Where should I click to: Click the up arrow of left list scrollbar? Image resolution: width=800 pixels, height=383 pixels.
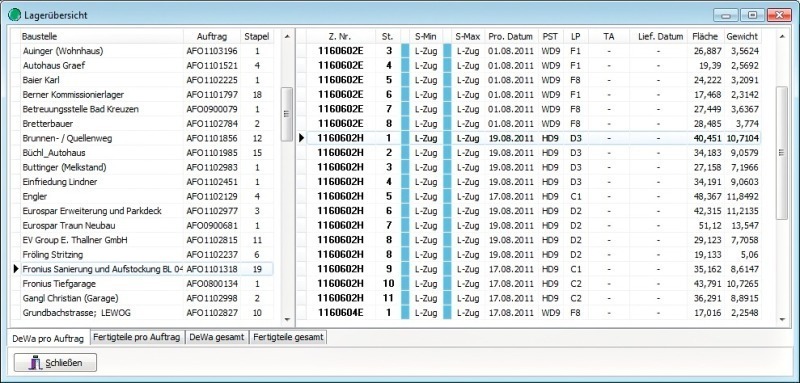287,37
